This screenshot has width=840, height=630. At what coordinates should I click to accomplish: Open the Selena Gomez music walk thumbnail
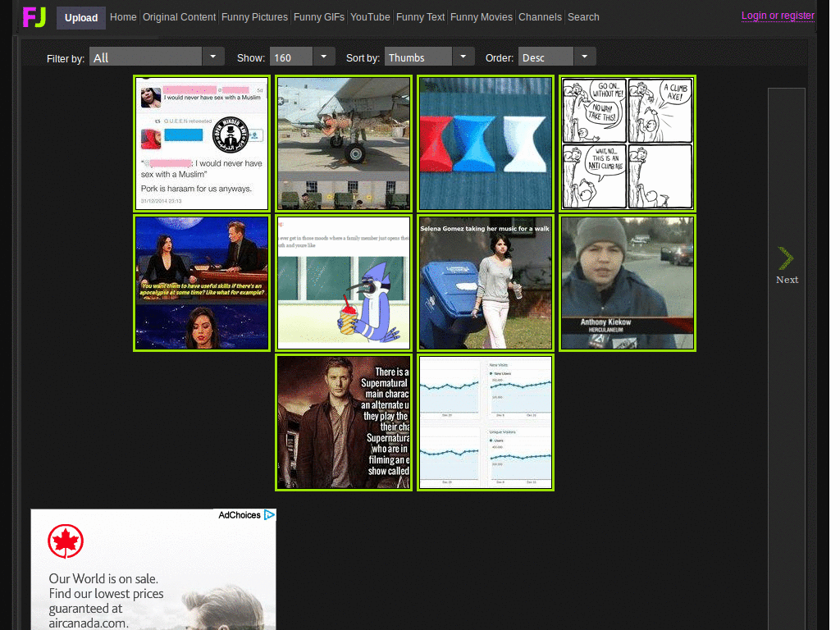(486, 283)
